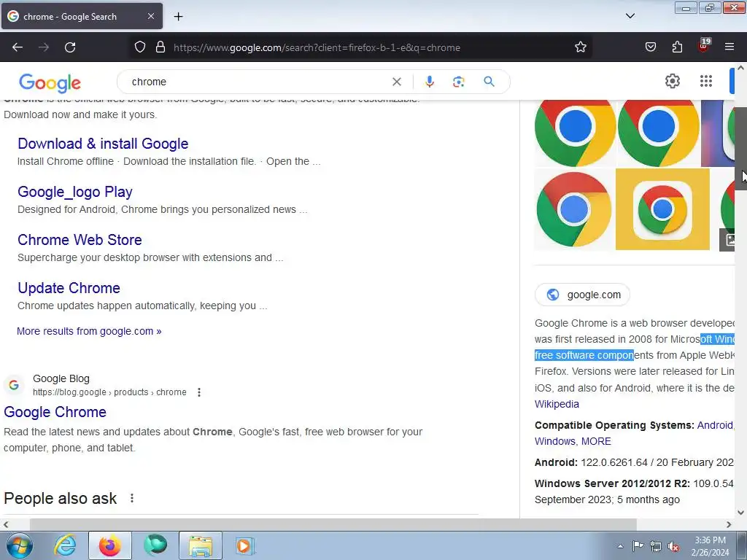Open Download & install Google link
The height and width of the screenshot is (560, 747).
coord(103,144)
